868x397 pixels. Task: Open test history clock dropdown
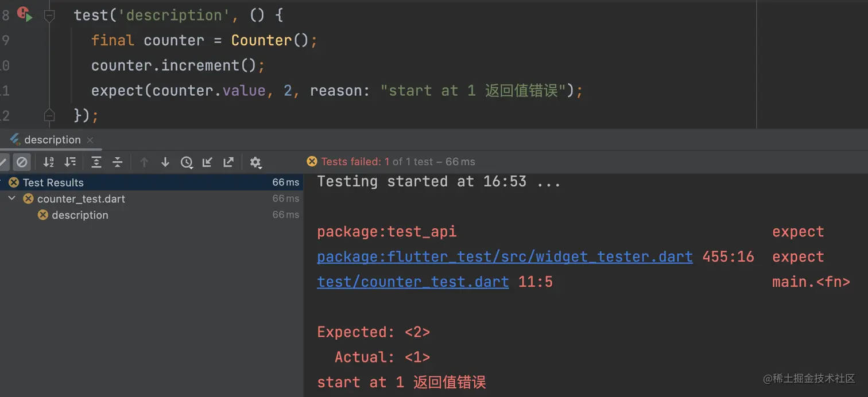[187, 162]
